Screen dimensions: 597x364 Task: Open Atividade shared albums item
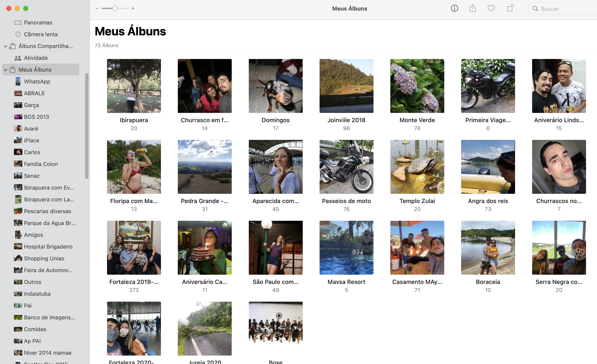tap(36, 58)
